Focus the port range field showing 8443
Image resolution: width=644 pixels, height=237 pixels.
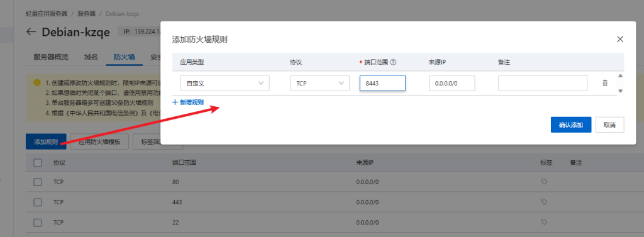click(x=382, y=83)
